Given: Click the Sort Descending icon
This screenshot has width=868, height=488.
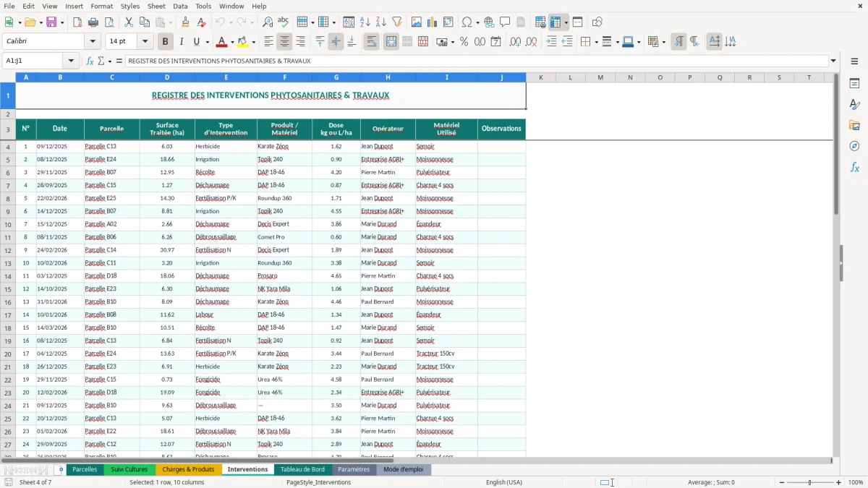Looking at the screenshot, I should click(x=381, y=22).
